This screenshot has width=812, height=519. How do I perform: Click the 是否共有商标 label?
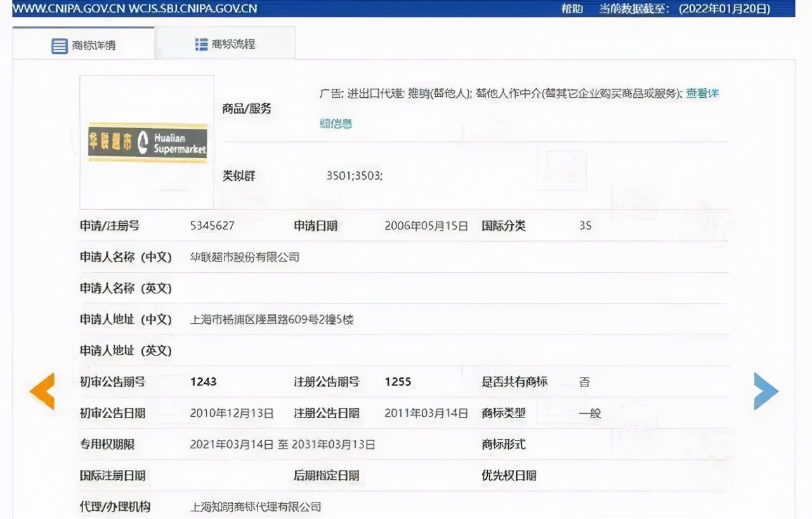click(515, 382)
